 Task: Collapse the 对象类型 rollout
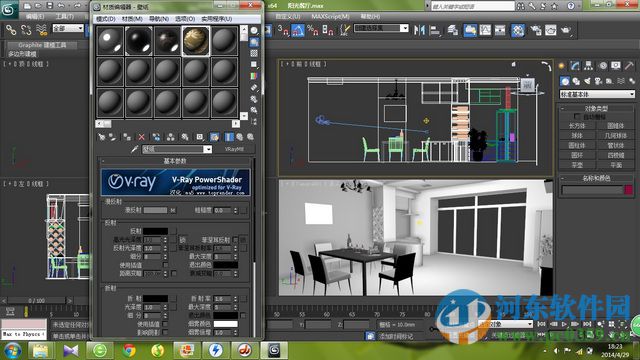click(596, 109)
